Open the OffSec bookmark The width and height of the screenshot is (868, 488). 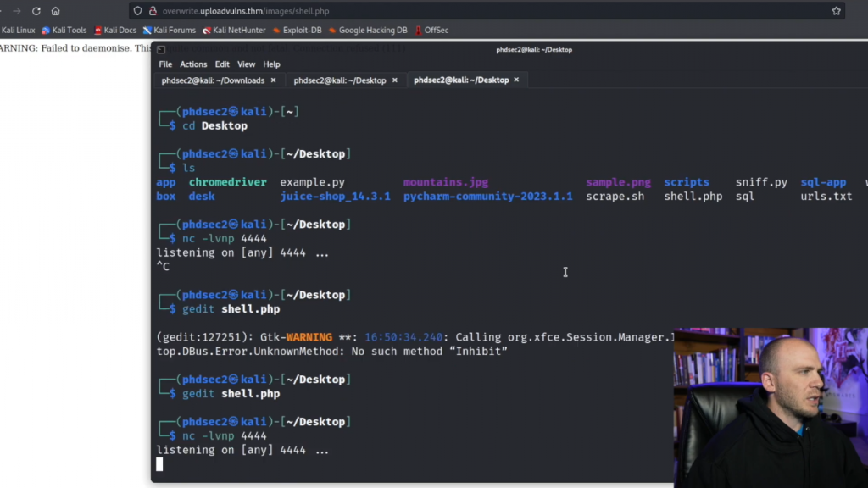(x=431, y=30)
